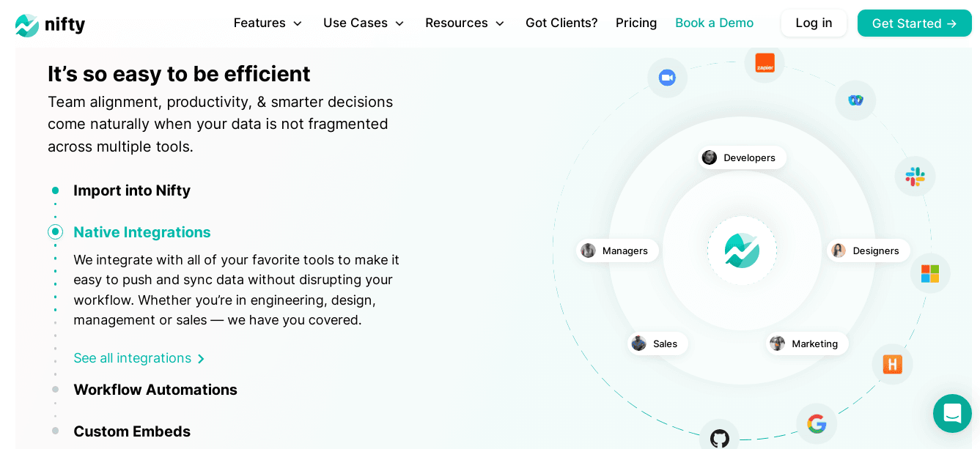Image resolution: width=980 pixels, height=449 pixels.
Task: Open the Pricing page
Action: 636,23
